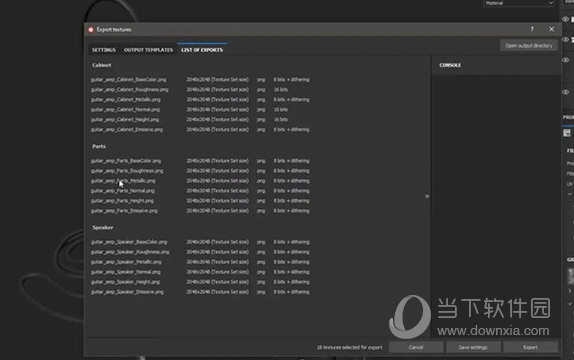Select guitar_amp_Parts_BaseColor.png row
The width and height of the screenshot is (574, 360).
click(x=200, y=161)
